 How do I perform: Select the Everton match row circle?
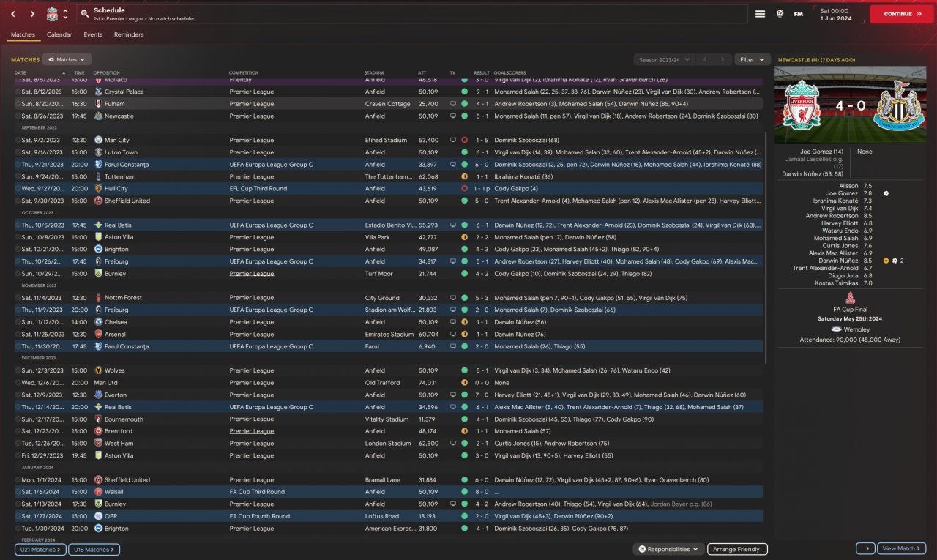tap(18, 395)
